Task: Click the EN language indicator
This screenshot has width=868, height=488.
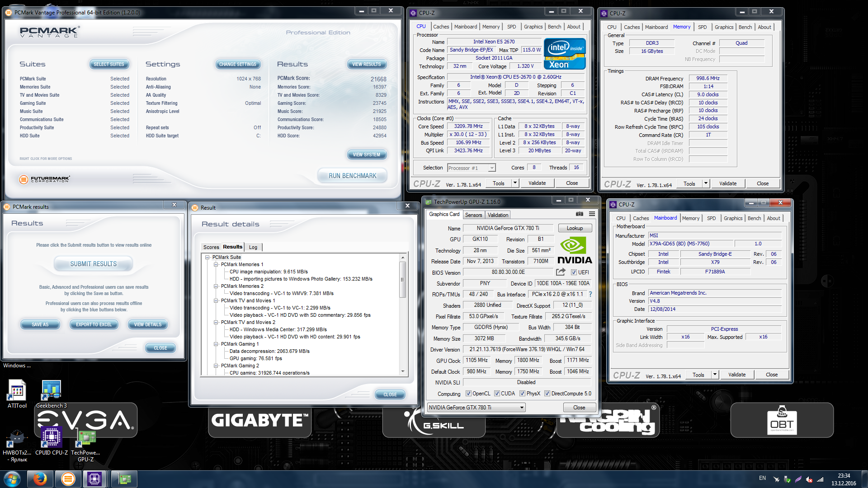Action: click(762, 478)
